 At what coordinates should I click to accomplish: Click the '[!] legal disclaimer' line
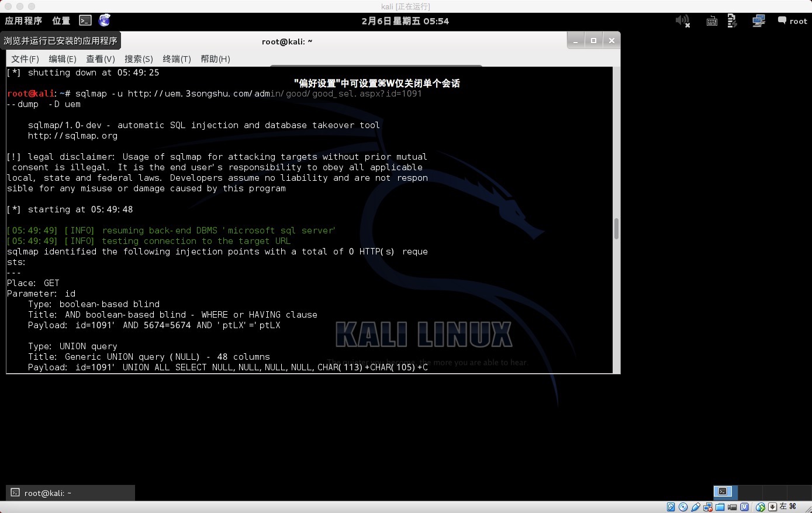(x=217, y=157)
